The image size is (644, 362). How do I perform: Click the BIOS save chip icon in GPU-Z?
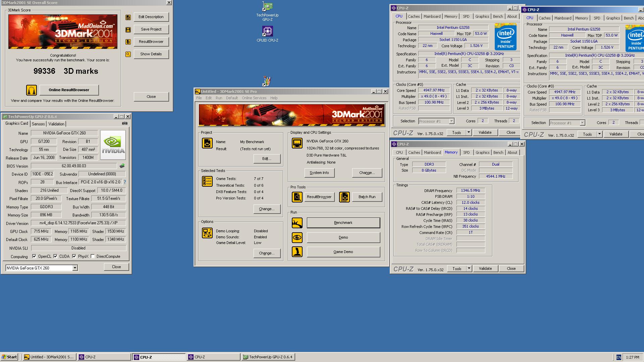pos(122,166)
